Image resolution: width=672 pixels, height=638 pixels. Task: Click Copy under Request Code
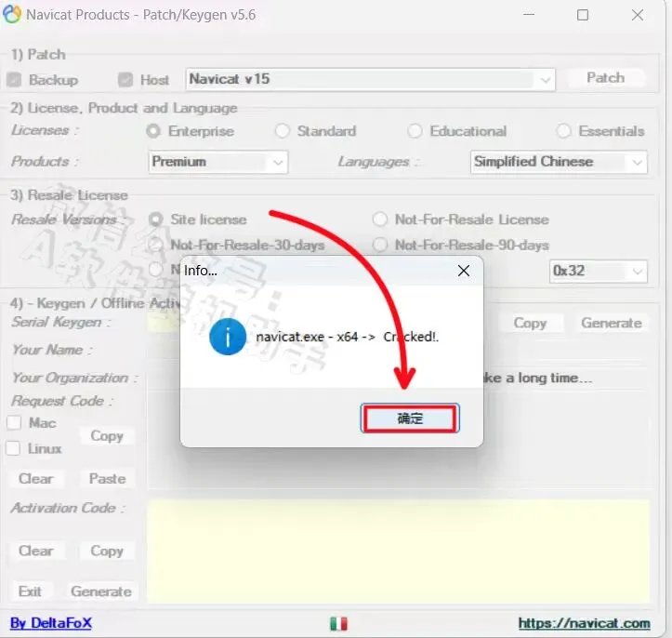tap(107, 436)
